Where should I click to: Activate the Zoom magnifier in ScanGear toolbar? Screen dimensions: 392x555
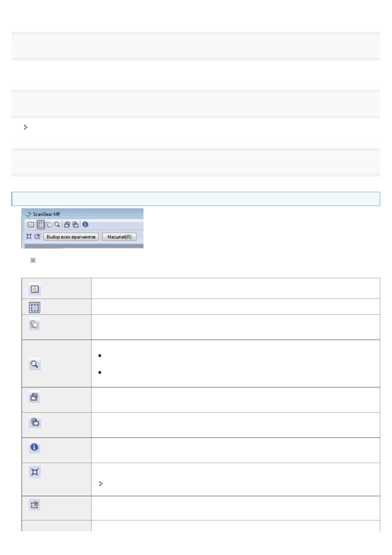pyautogui.click(x=57, y=224)
